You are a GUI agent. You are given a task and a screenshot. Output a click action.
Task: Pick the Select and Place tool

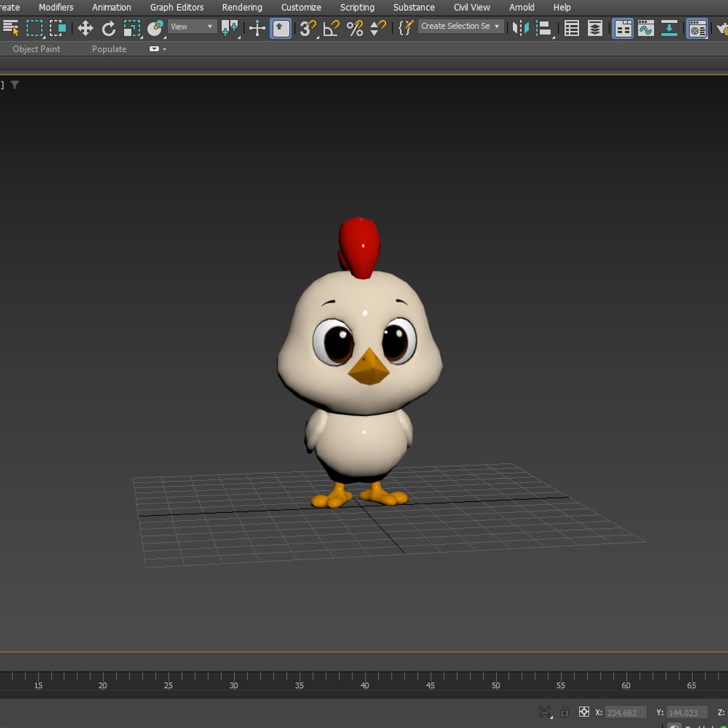point(155,28)
